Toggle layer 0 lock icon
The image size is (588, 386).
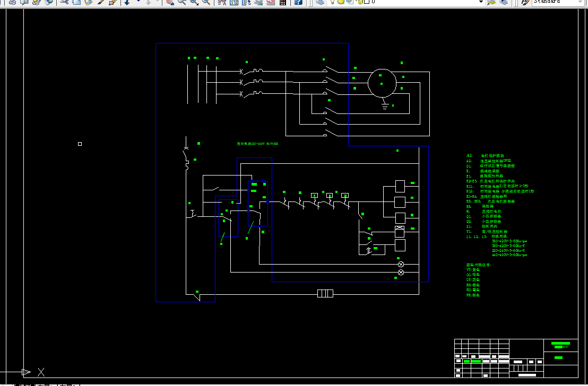coord(360,2)
